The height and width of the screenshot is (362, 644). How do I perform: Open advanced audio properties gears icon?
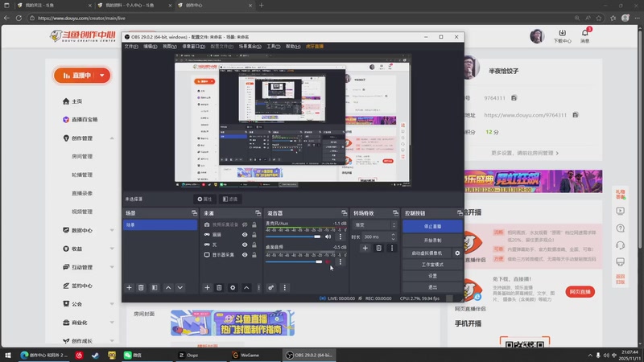coord(271,288)
